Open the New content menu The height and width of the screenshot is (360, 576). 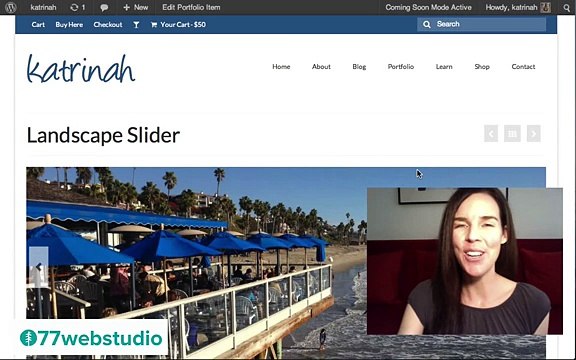click(136, 7)
